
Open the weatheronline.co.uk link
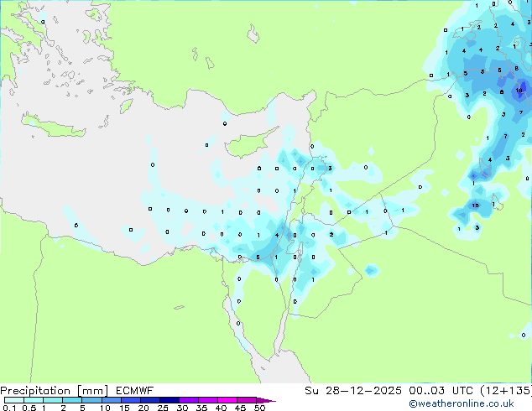click(462, 403)
